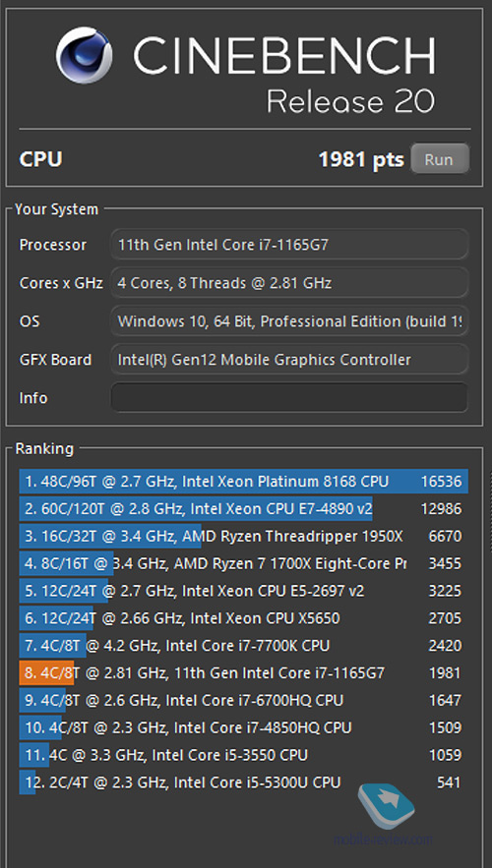
Task: Click the OS information field
Action: (x=289, y=321)
